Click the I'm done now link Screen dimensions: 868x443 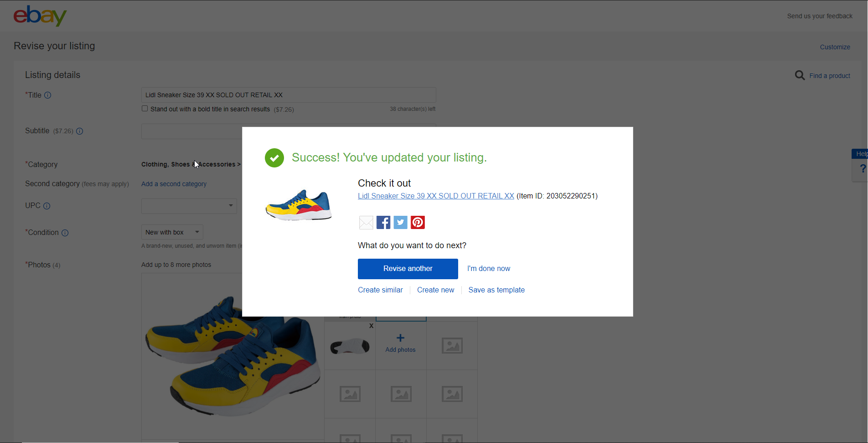(489, 269)
